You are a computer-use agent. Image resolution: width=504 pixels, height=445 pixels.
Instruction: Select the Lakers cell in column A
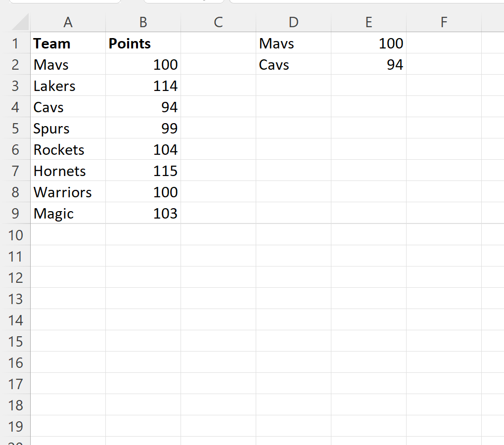click(68, 86)
